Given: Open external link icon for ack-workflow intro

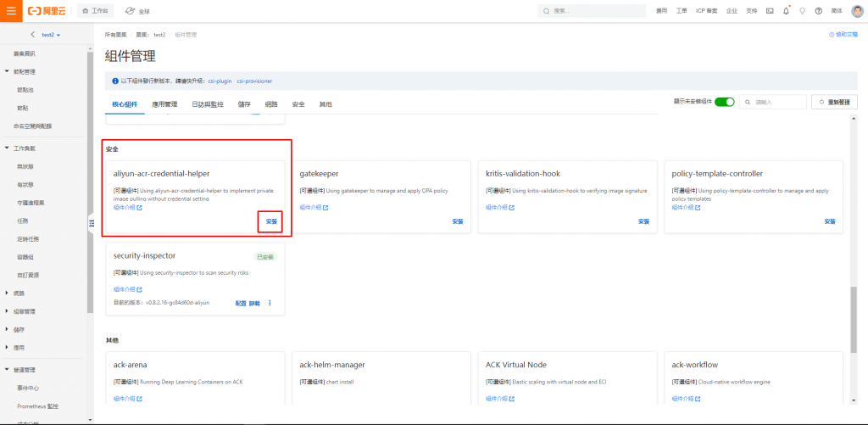Looking at the screenshot, I should pos(698,399).
